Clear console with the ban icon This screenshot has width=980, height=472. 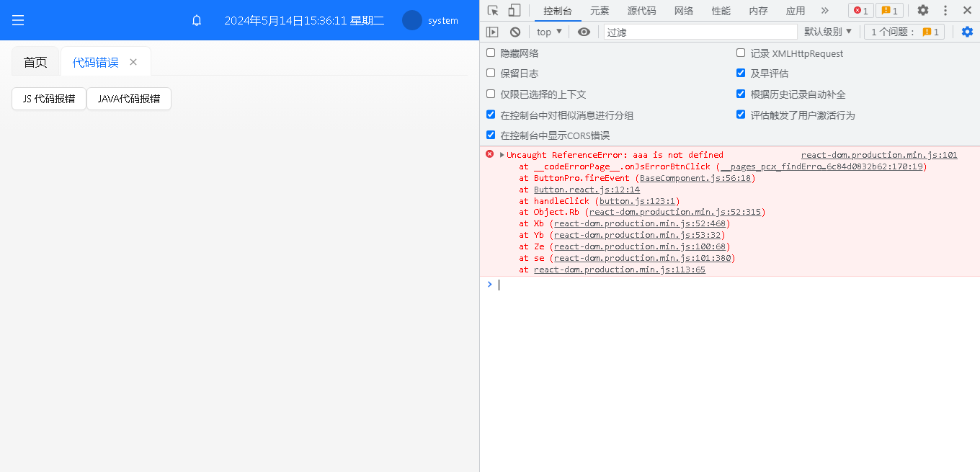click(515, 32)
